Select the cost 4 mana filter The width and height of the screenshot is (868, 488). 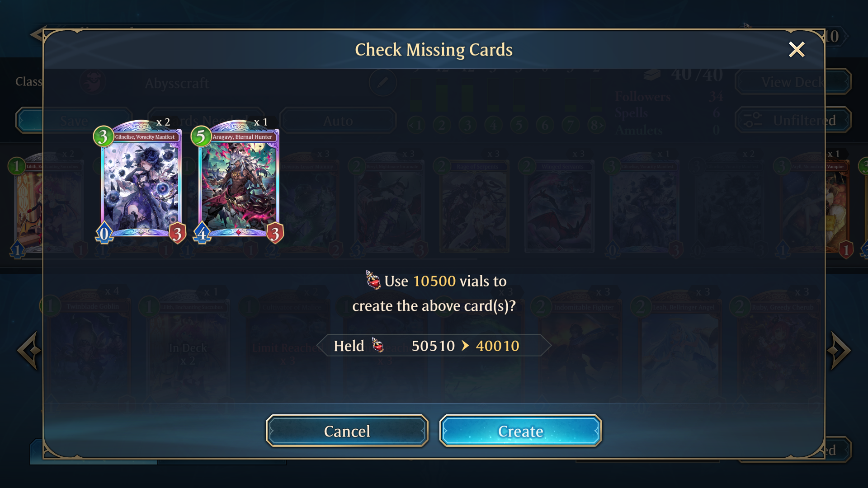(493, 125)
